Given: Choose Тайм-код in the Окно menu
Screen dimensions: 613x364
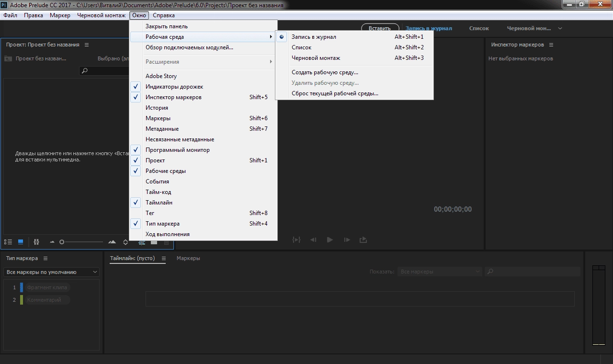Looking at the screenshot, I should pos(203,192).
